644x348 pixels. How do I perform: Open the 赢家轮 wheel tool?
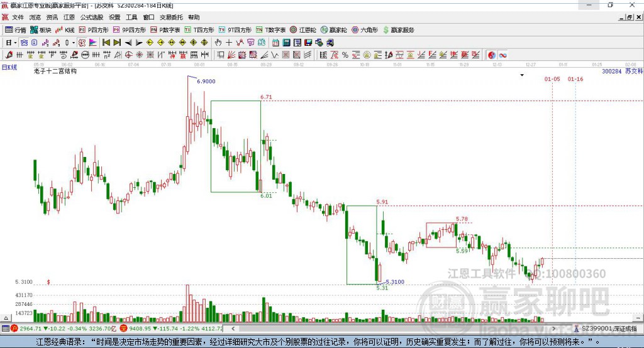tap(333, 30)
